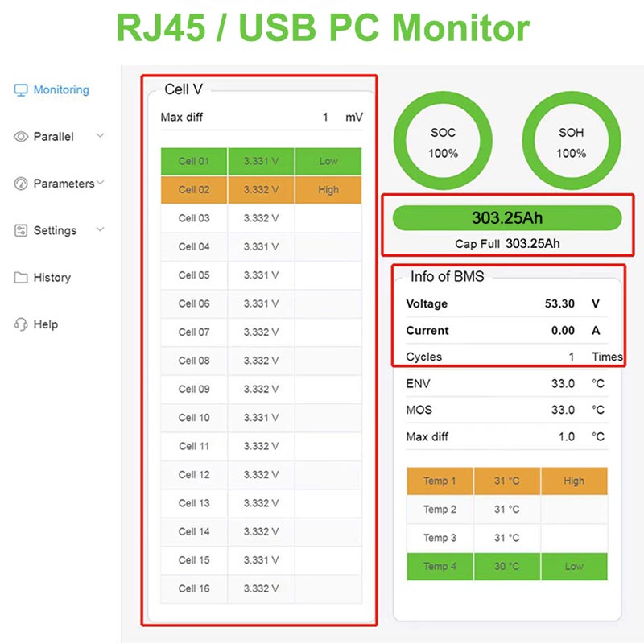Screen dimensions: 644x644
Task: Expand the Settings submenu chevron
Action: (100, 229)
